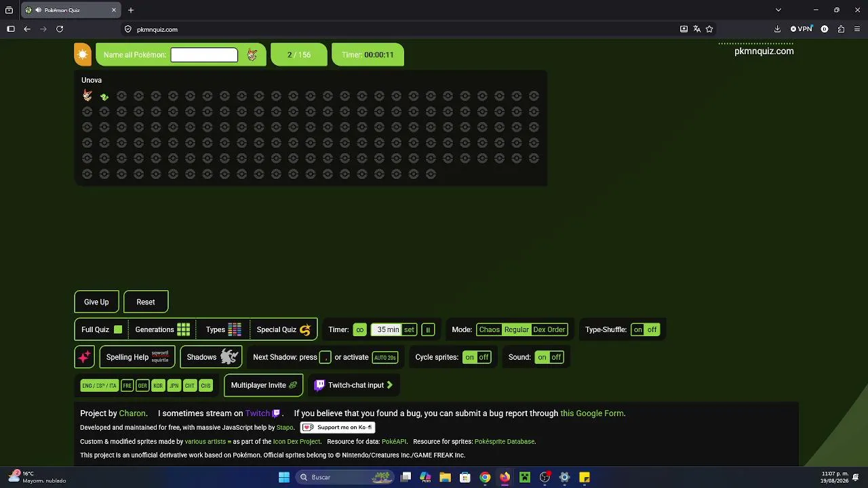Screen dimensions: 868x488
Task: Reload the page in browser toolbar
Action: point(60,29)
